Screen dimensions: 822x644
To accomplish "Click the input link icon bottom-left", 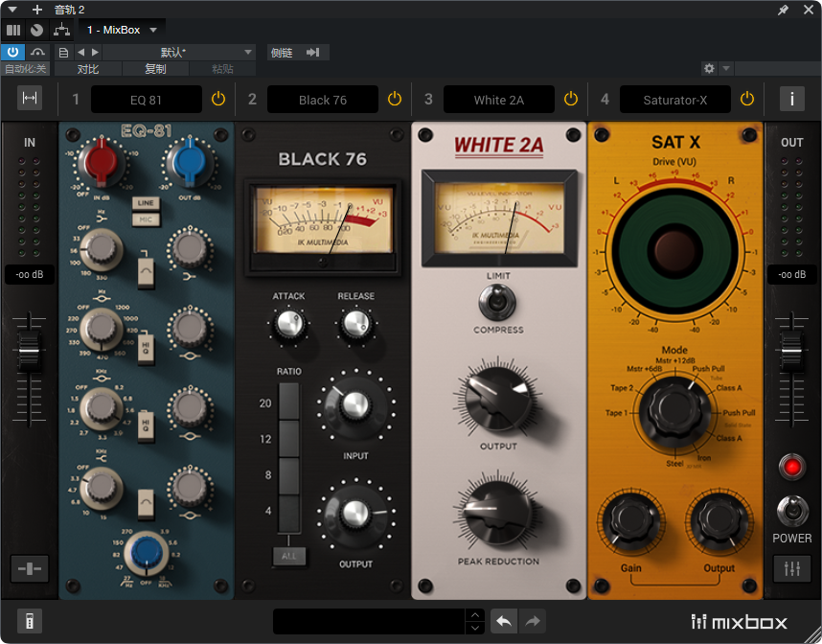I will [x=30, y=568].
